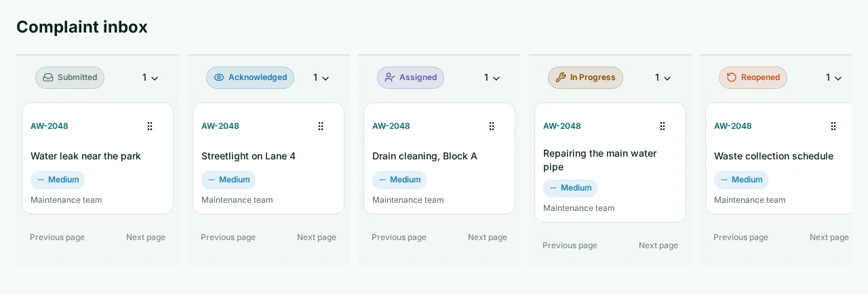Click the AW-2048 ID on Water leak card
Screen dimensions: 868x295
coord(50,126)
